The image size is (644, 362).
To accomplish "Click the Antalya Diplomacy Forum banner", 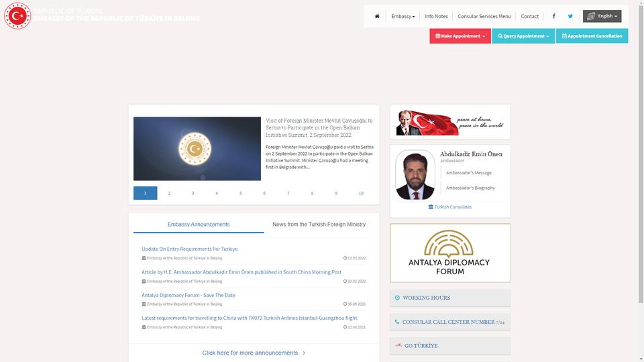I will pos(449,253).
